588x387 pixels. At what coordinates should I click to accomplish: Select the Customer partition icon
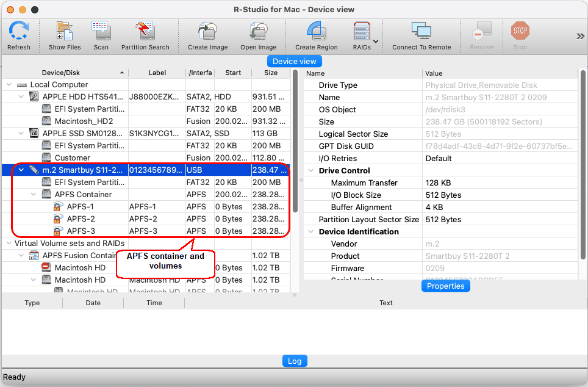pos(46,157)
